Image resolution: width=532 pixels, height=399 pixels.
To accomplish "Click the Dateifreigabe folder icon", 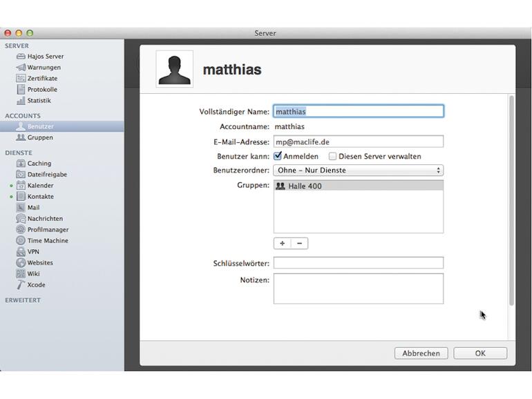I will [21, 174].
